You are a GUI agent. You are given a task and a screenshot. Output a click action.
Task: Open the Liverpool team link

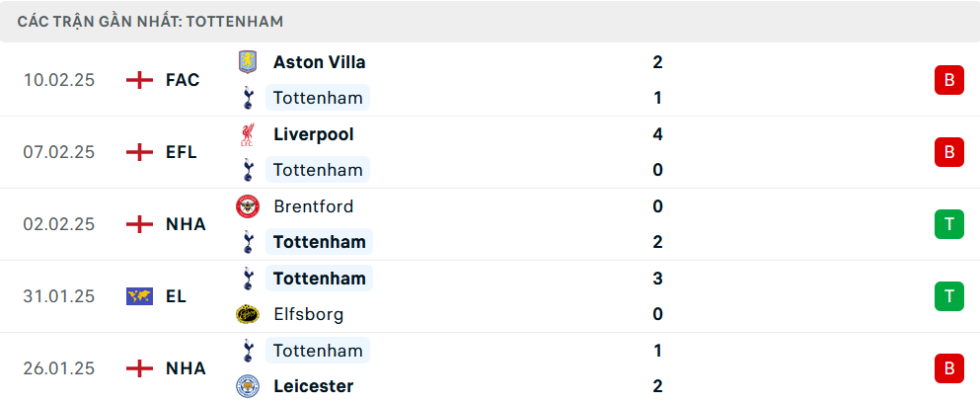[313, 134]
